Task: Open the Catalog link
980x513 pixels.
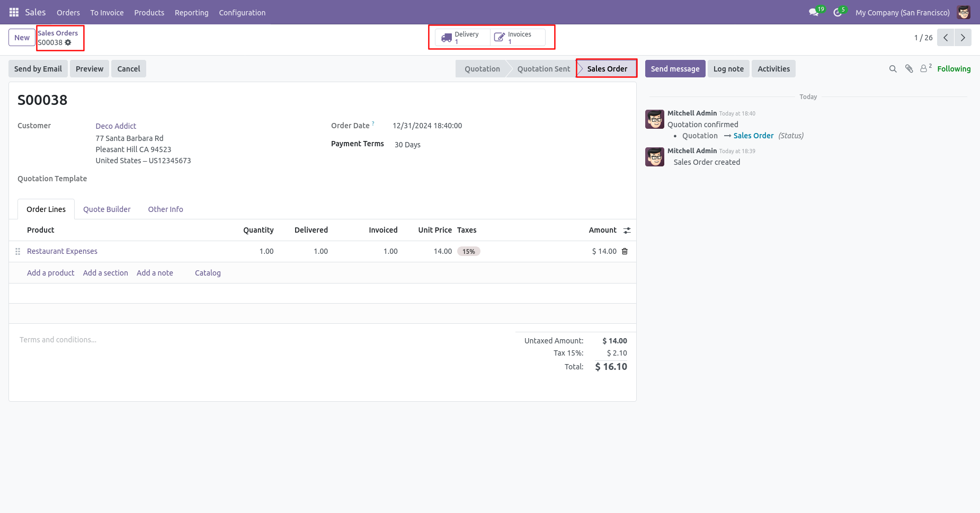Action: pyautogui.click(x=208, y=273)
